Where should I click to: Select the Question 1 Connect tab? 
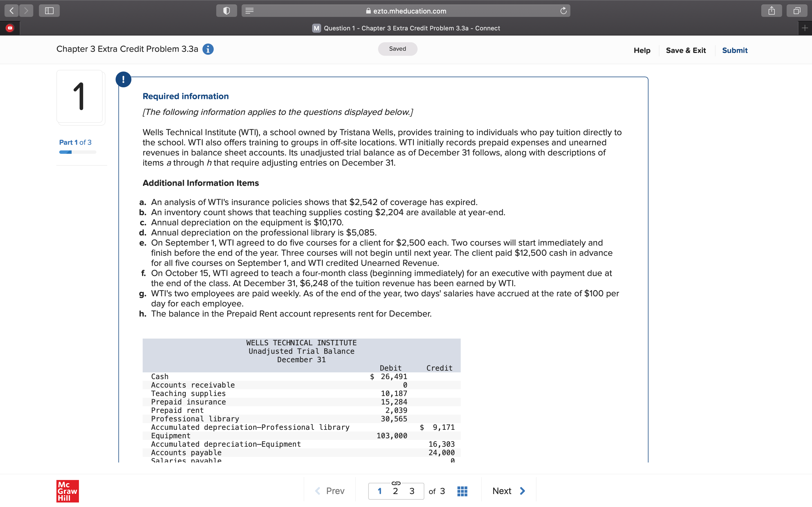click(406, 28)
